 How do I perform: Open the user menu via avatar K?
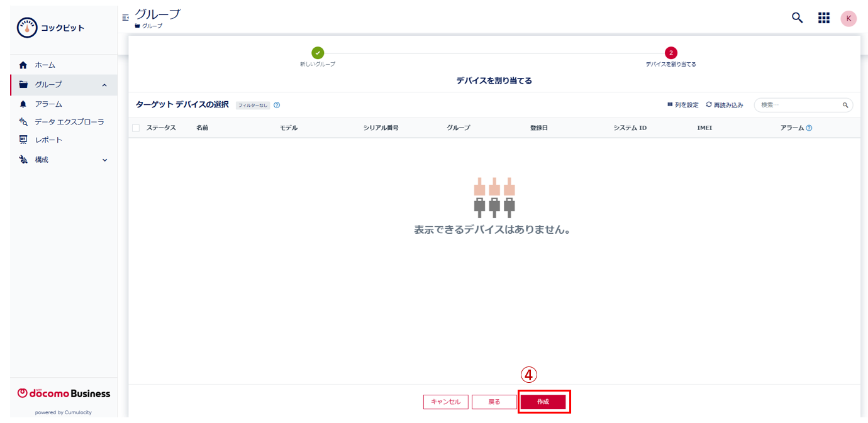click(x=849, y=18)
